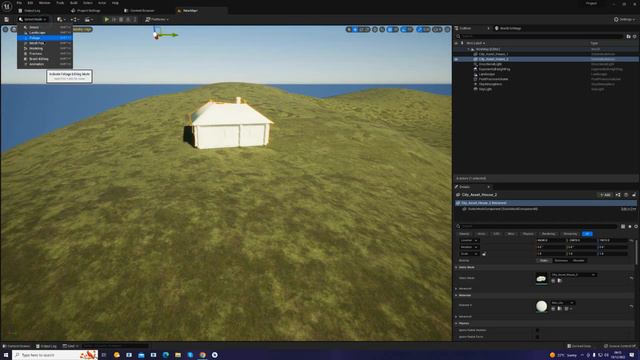Collapse the NewMap (Editor) tree node

(x=469, y=49)
